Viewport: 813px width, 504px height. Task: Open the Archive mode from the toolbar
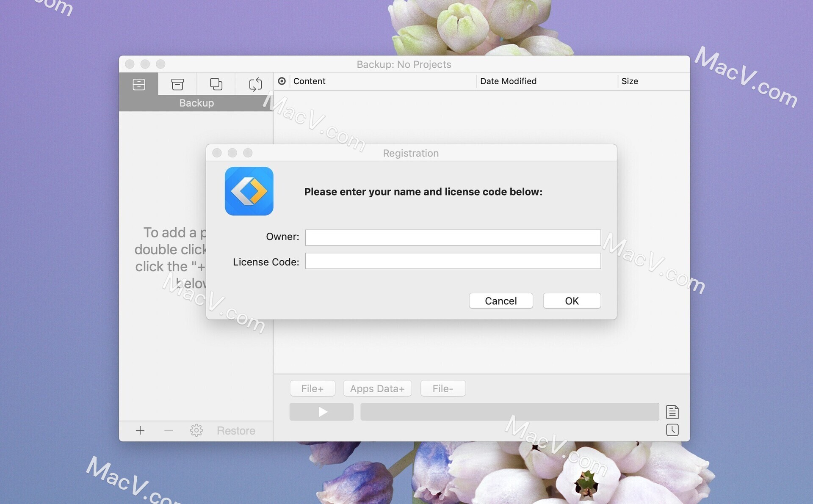(x=177, y=84)
